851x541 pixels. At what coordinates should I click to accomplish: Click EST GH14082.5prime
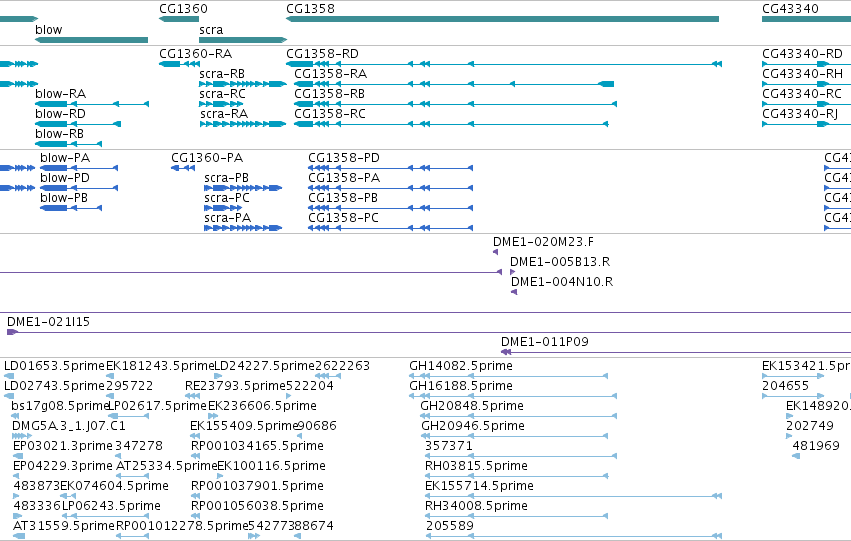(x=461, y=366)
